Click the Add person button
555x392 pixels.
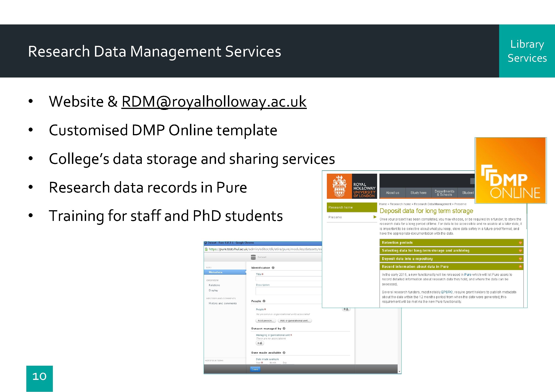(x=265, y=321)
